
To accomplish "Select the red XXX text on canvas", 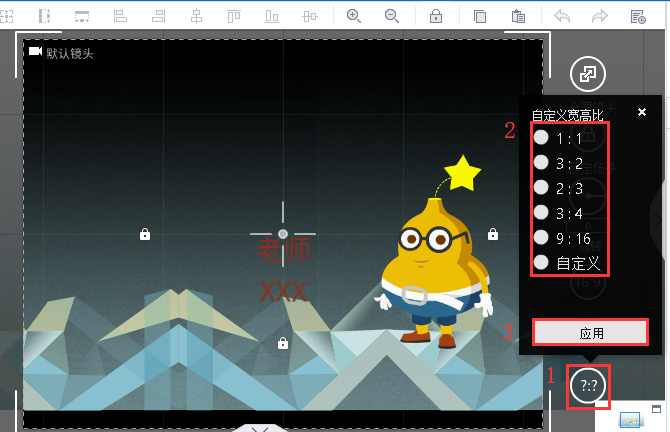I will 283,291.
